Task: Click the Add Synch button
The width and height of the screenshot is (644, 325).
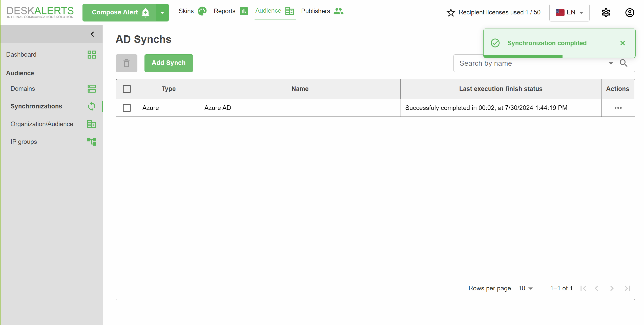Action: click(169, 63)
